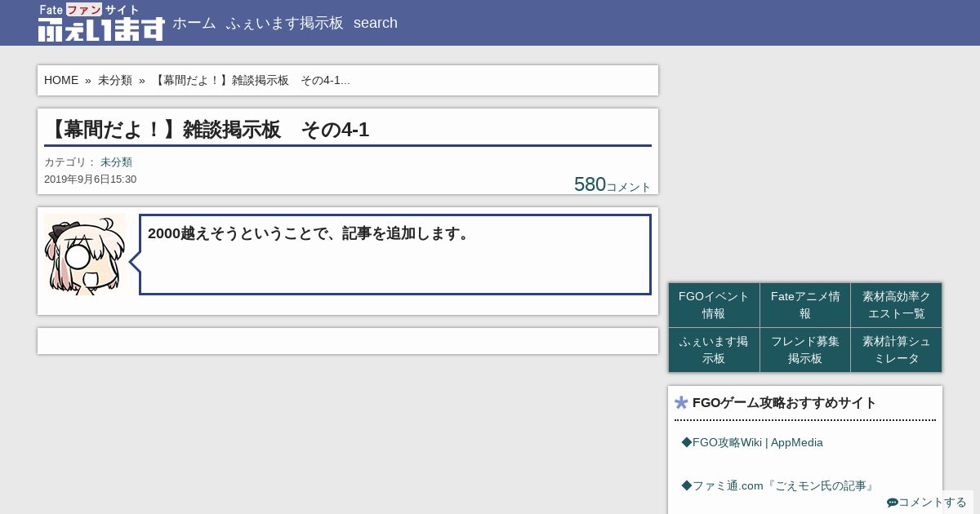Visit FGO攻略Wiki | AppMedia link
The width and height of the screenshot is (980, 514).
752,442
